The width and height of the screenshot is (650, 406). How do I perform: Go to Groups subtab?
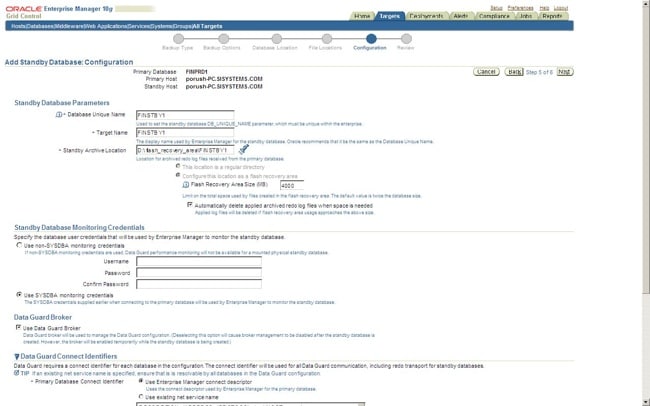[182, 26]
